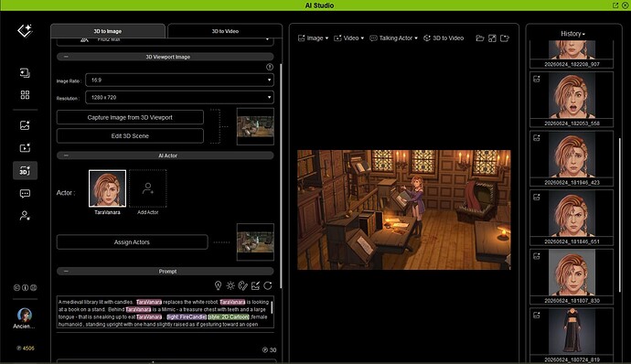Open the AI image generator sidebar icon
This screenshot has width=631, height=364.
tap(25, 125)
